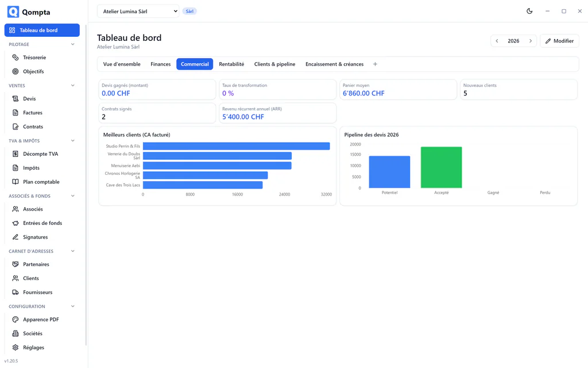Click the v1.20.5 version label

coord(11,361)
